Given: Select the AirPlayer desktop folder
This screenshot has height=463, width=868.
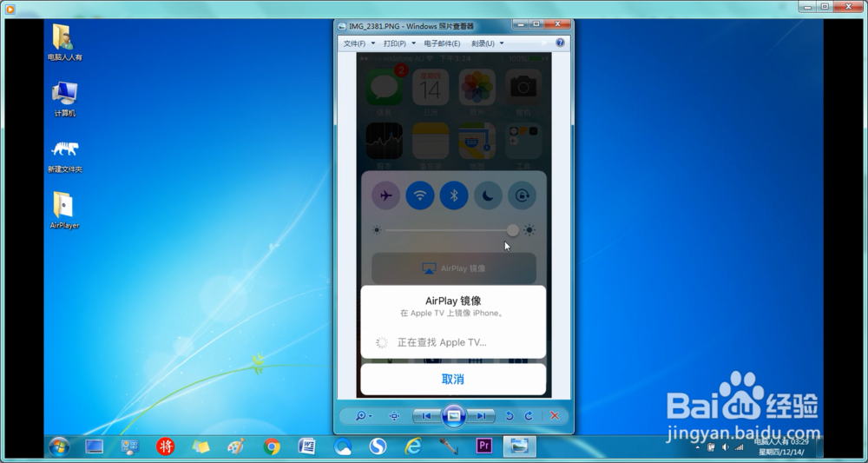Looking at the screenshot, I should point(64,210).
